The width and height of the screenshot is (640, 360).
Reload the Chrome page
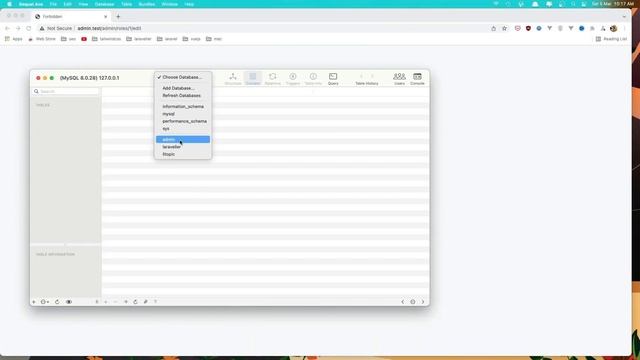[x=29, y=28]
